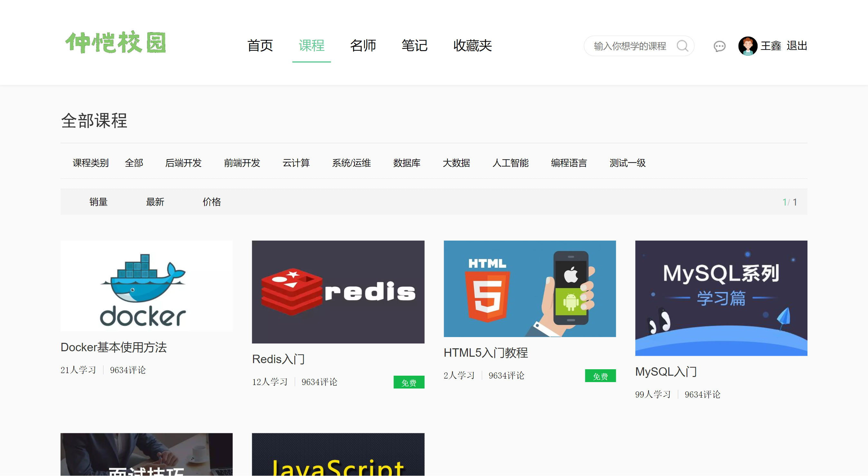This screenshot has height=476, width=868.
Task: Click the HTML5入门教程 course title
Action: click(x=486, y=353)
